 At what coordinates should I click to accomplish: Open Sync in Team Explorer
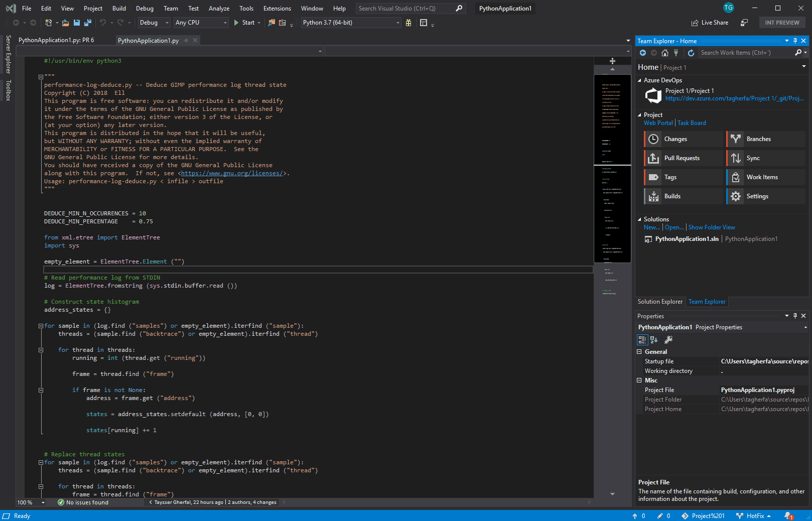click(753, 158)
